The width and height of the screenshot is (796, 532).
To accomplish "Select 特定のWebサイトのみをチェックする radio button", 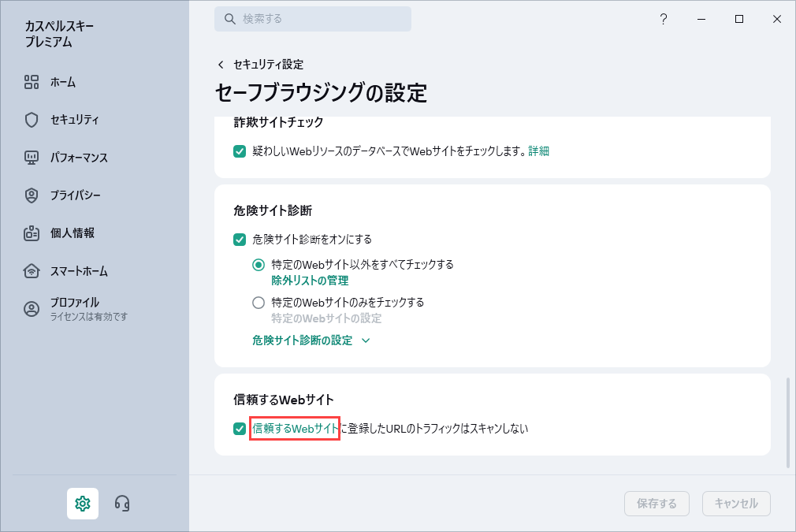I will coord(259,303).
